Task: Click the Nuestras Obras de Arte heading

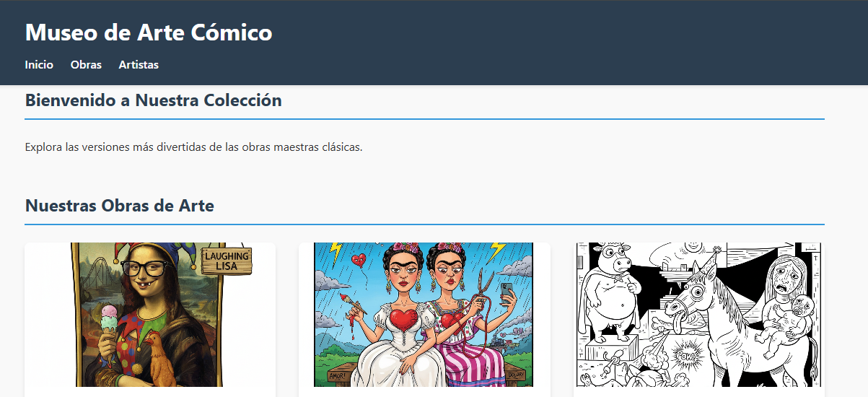Action: coord(120,205)
